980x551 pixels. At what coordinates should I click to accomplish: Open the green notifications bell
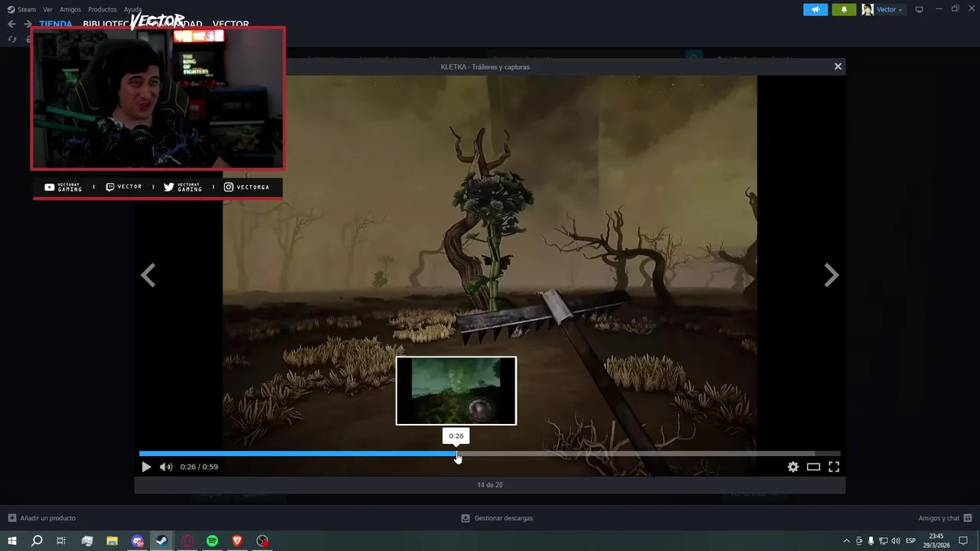[844, 9]
